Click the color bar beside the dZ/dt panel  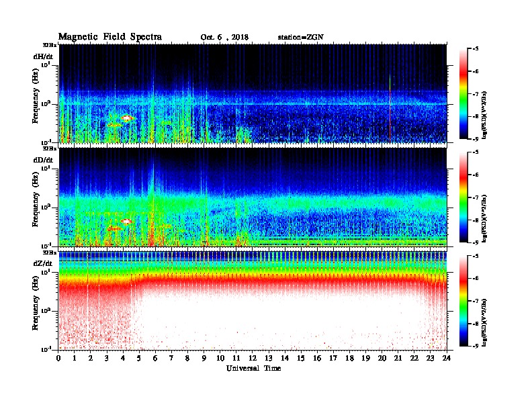pyautogui.click(x=463, y=301)
